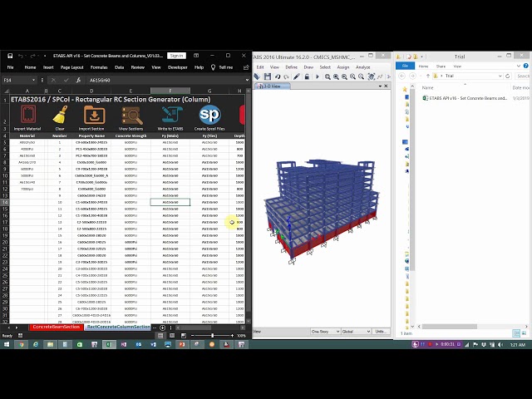This screenshot has height=399, width=532.
Task: Open the Excel Formulas ribbon tab
Action: point(99,67)
